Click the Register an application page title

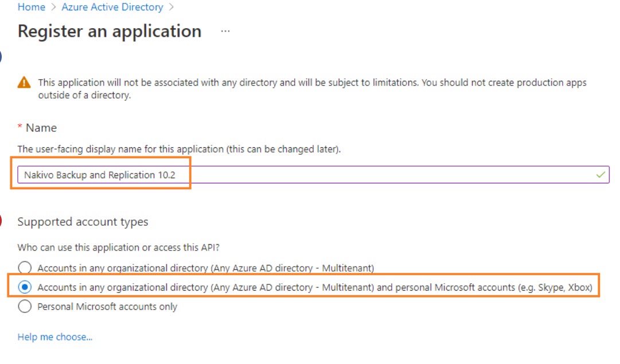pos(110,31)
